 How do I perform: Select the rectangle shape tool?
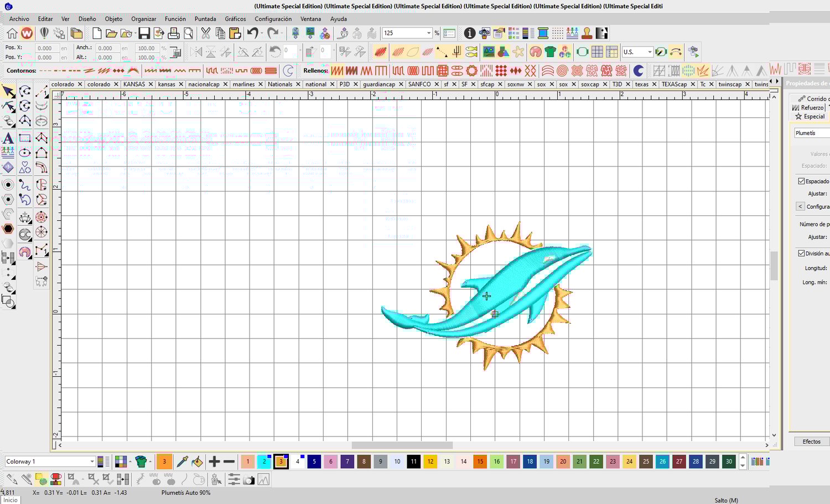[x=25, y=138]
